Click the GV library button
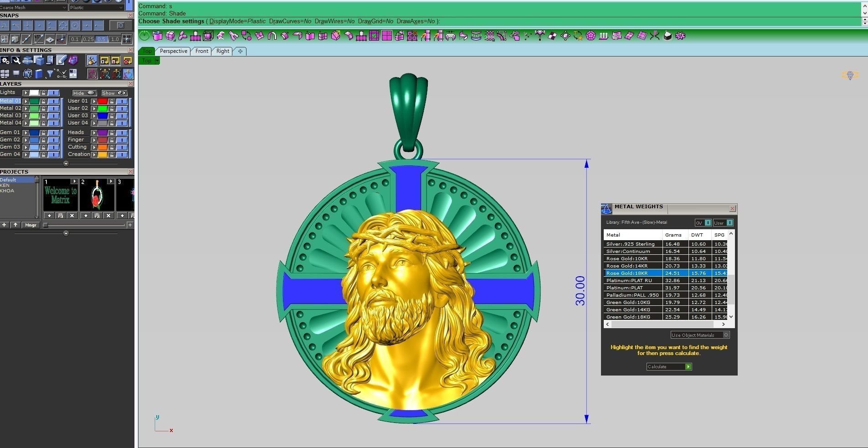The image size is (868, 448). tap(703, 223)
